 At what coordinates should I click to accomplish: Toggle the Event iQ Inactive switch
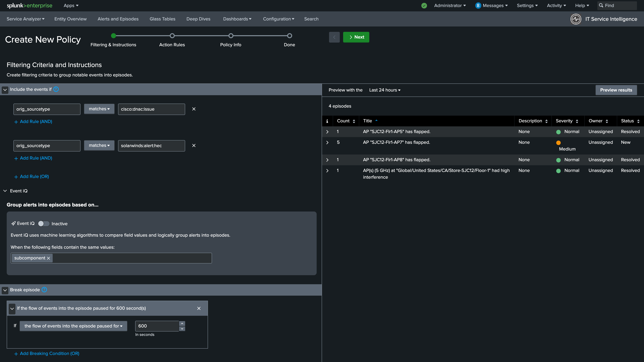43,224
